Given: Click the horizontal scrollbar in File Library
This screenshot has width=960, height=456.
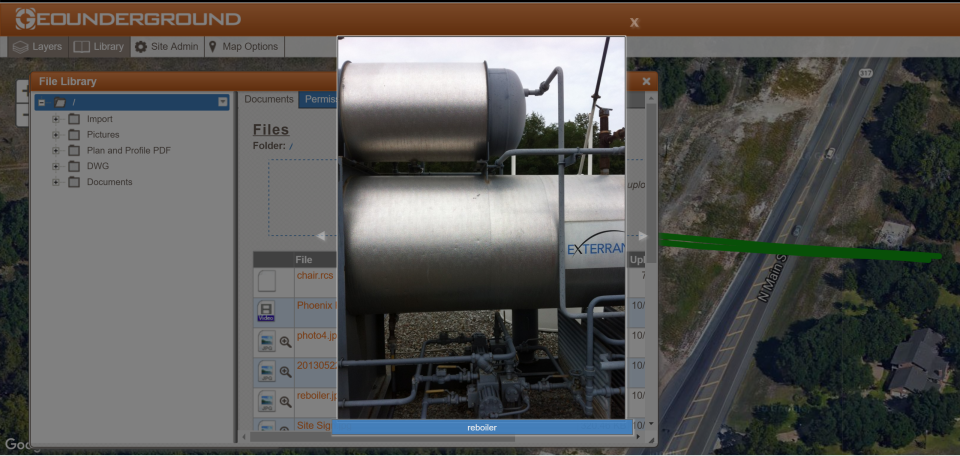Looking at the screenshot, I should click(383, 437).
